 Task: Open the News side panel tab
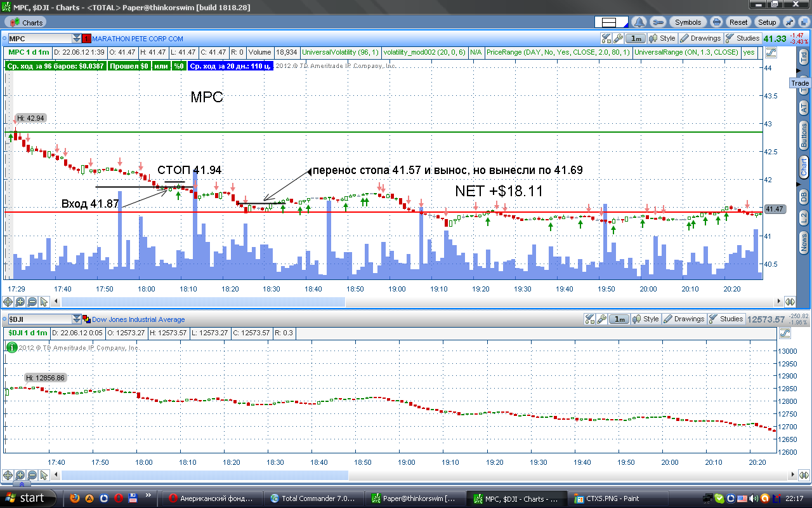[x=804, y=241]
